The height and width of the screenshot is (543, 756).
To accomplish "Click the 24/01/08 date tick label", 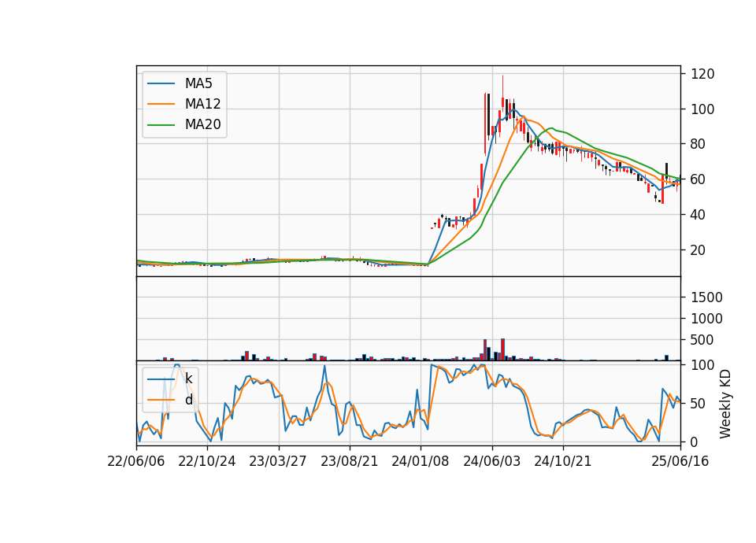I will [x=420, y=461].
